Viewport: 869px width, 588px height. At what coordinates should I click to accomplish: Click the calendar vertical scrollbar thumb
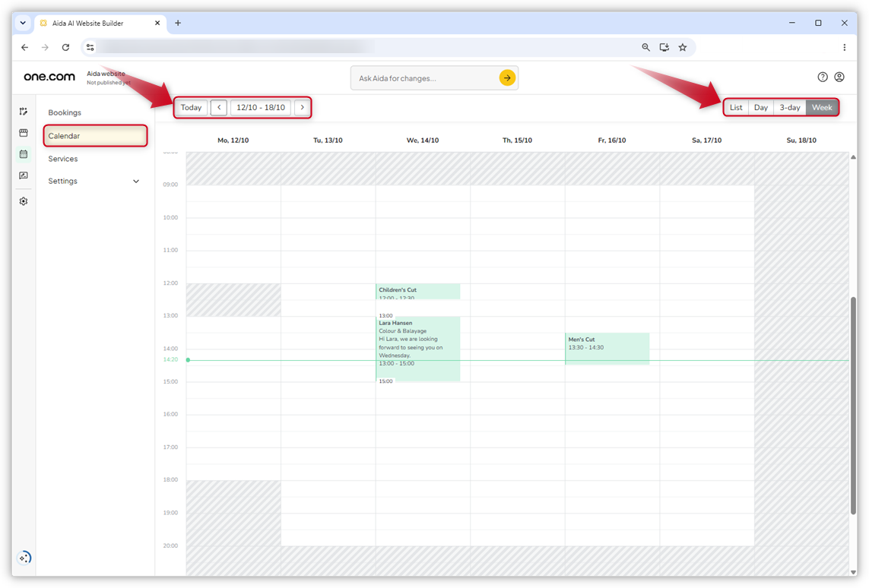click(853, 406)
